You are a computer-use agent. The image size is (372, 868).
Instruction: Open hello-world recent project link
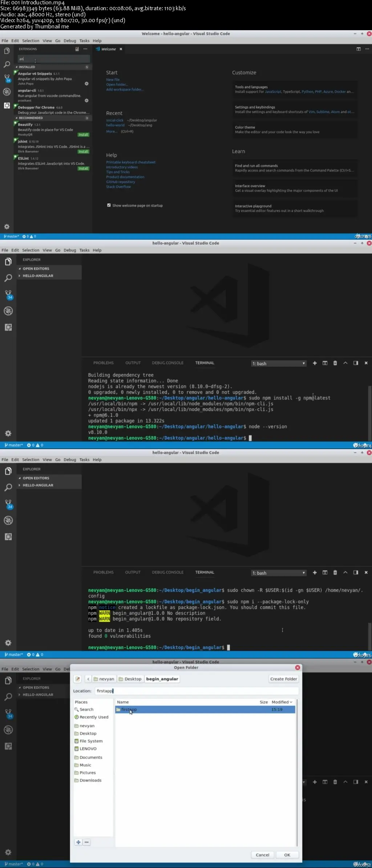click(115, 125)
